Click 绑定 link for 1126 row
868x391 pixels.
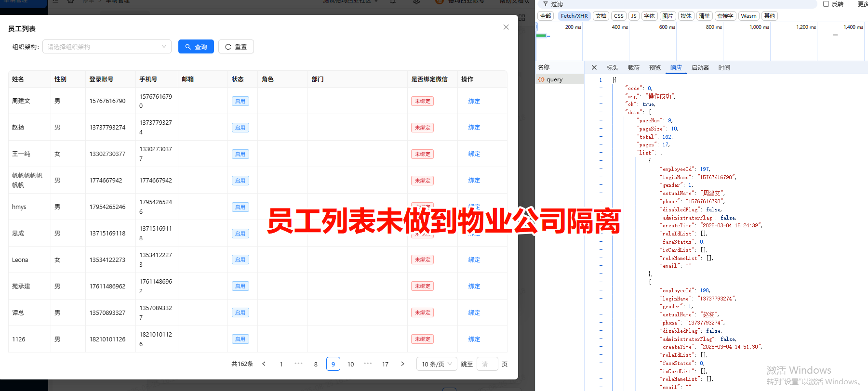click(x=474, y=339)
